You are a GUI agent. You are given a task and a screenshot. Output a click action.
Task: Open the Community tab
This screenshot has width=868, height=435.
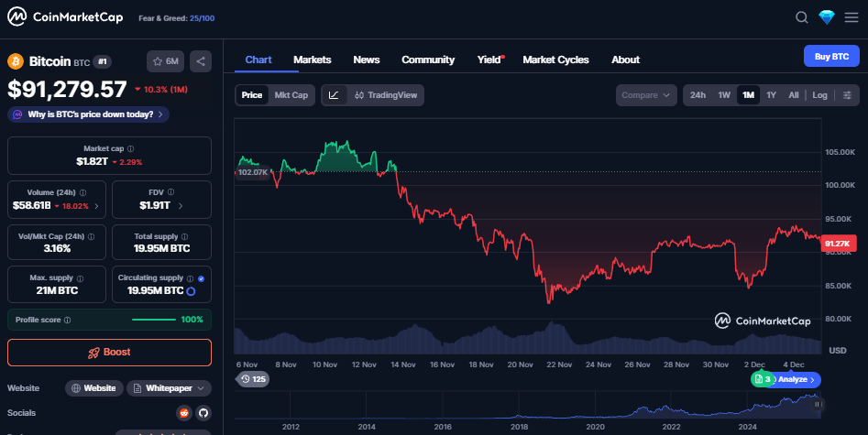[x=428, y=60]
